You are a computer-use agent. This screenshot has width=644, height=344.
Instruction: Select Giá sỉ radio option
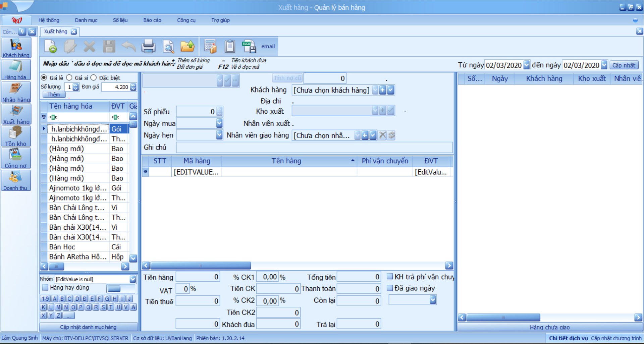click(x=69, y=77)
